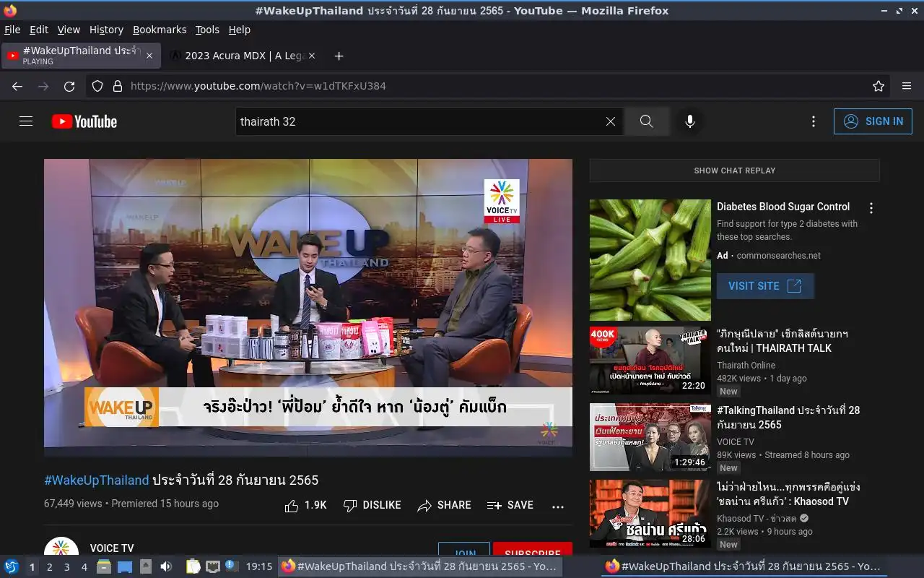This screenshot has height=578, width=924.
Task: Open THAIRATH TALK video thumbnail
Action: coord(650,361)
